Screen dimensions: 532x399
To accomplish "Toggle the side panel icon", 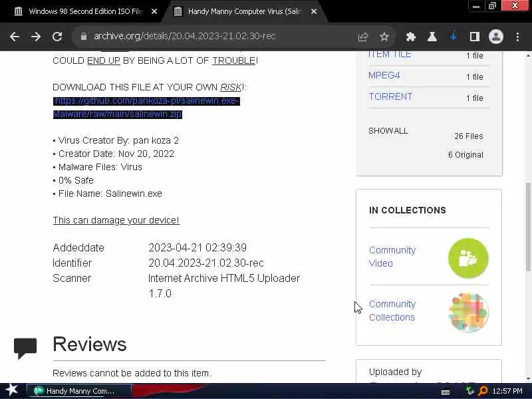I will point(474,37).
